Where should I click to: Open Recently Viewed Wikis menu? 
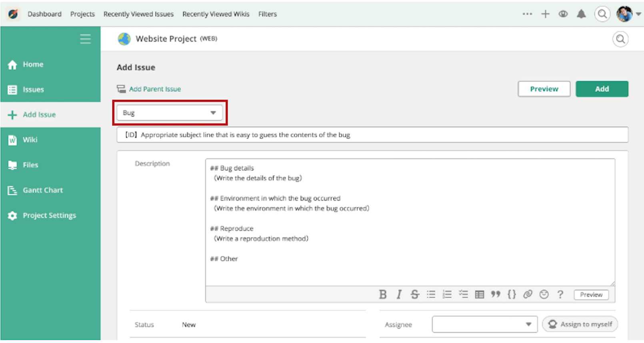216,14
